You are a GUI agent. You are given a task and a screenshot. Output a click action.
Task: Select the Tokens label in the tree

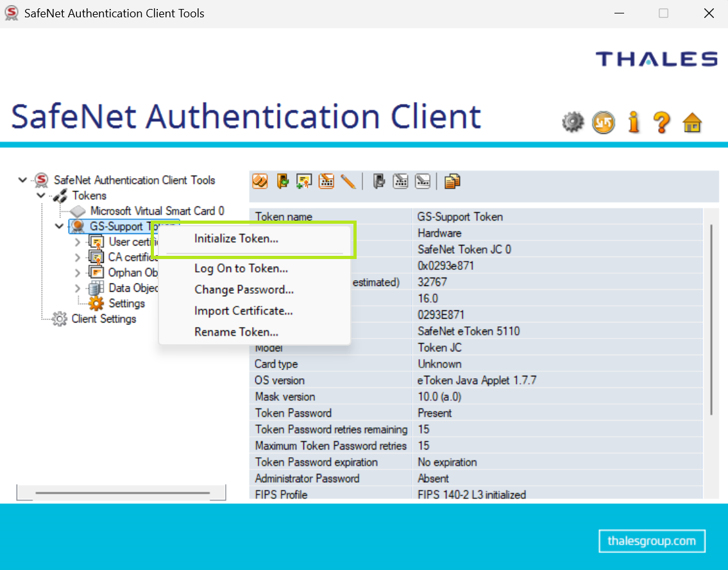(89, 196)
